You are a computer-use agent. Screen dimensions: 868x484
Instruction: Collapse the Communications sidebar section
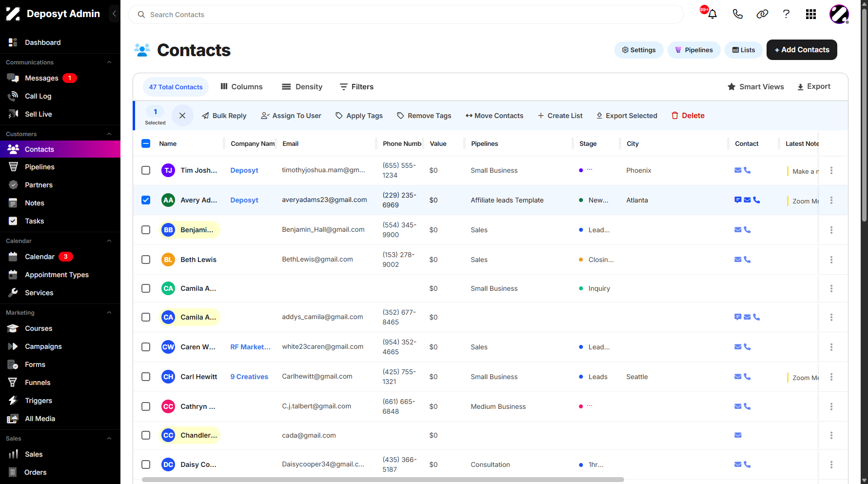click(x=109, y=62)
